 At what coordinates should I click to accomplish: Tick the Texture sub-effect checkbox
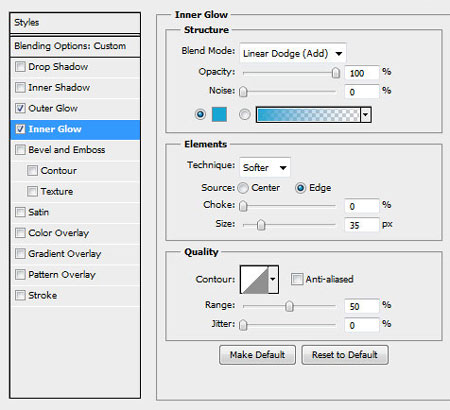pos(32,191)
